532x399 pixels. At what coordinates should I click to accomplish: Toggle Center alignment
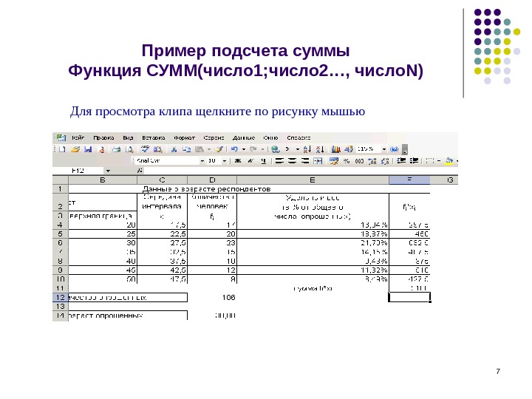click(293, 161)
